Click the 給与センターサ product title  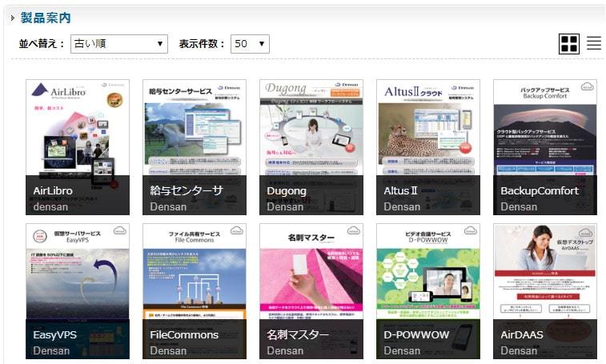(x=187, y=190)
